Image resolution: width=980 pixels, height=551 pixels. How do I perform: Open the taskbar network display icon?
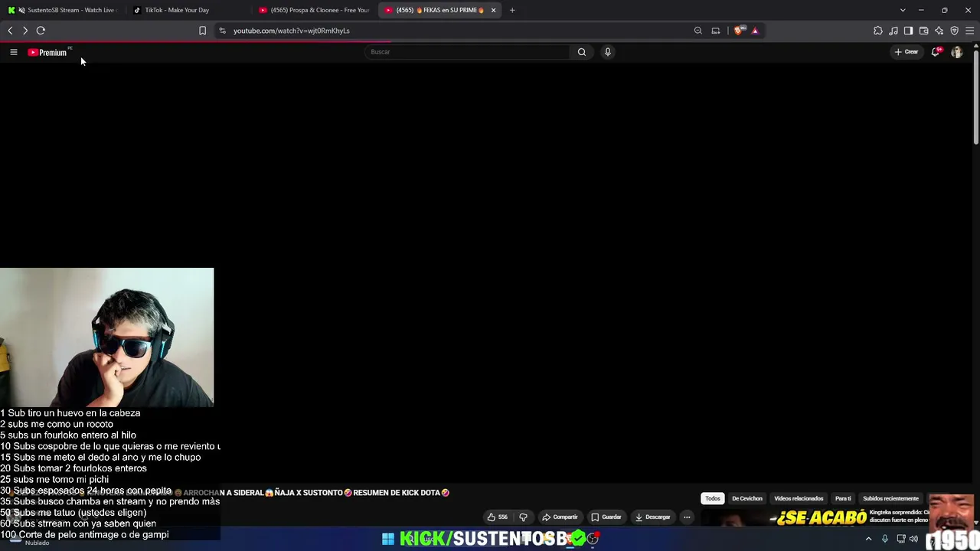coord(900,539)
